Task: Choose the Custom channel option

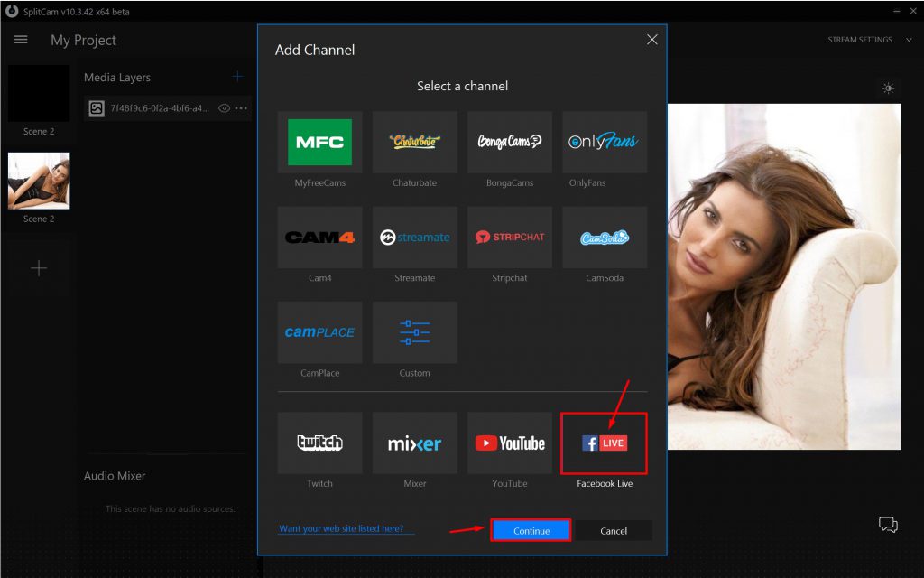Action: 415,332
